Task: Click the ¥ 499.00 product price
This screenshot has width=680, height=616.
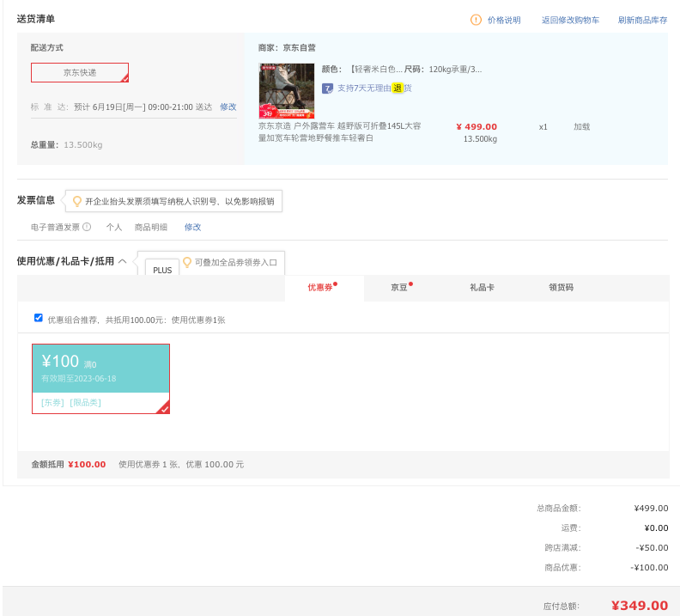Action: click(477, 126)
